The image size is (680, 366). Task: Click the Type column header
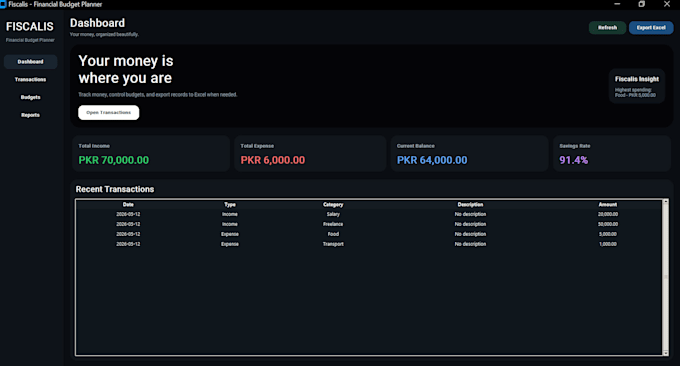(230, 204)
